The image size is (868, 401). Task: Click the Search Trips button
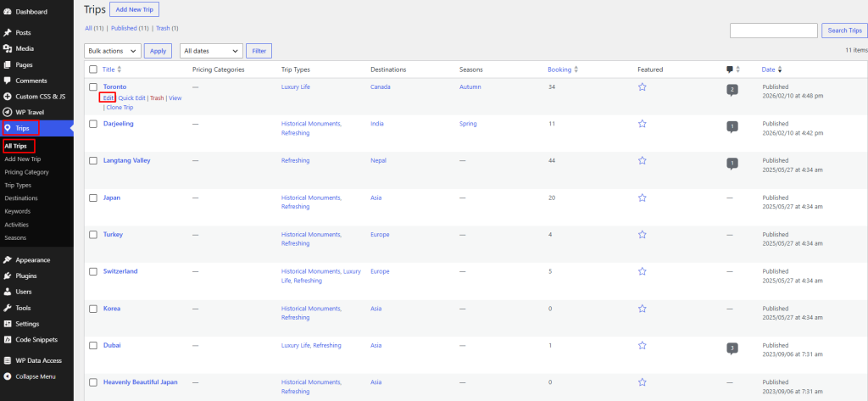(x=844, y=31)
